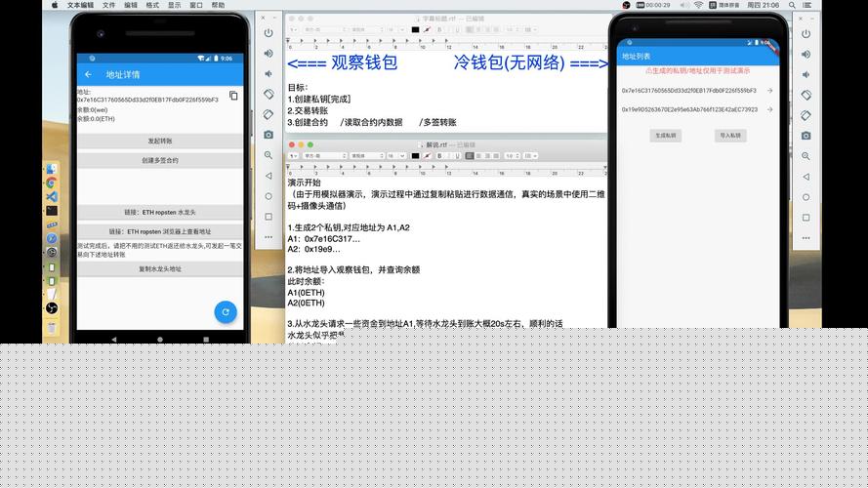Rotate device left on right emulator toolbar

tap(806, 94)
